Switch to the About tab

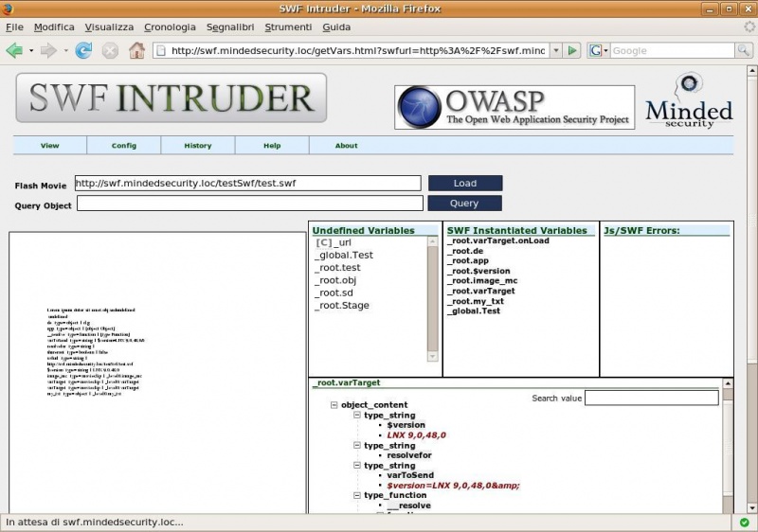pyautogui.click(x=346, y=146)
